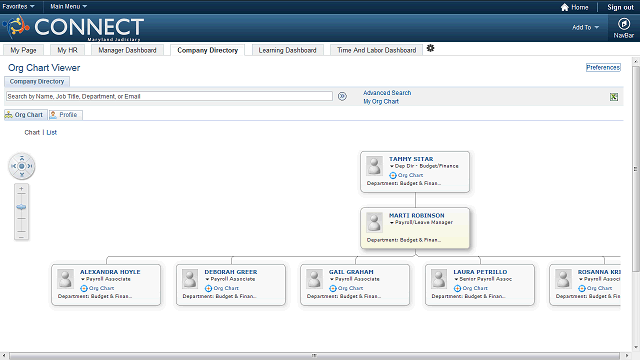Pan the chart right arrow
The width and height of the screenshot is (640, 360).
tap(30, 166)
